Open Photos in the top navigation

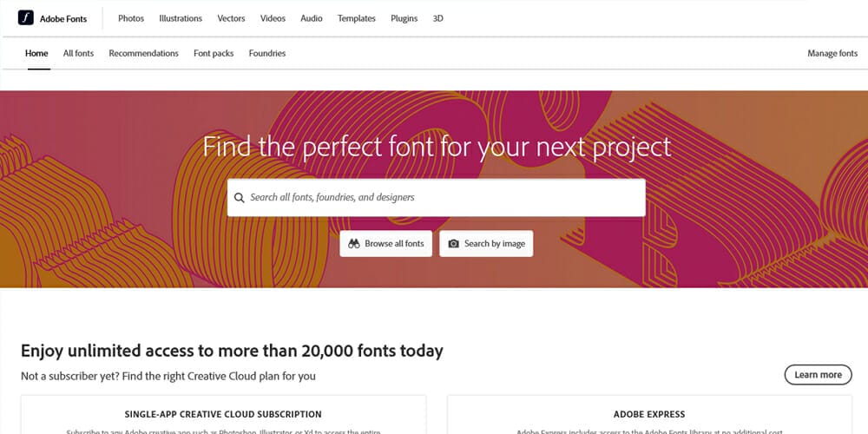pos(131,18)
